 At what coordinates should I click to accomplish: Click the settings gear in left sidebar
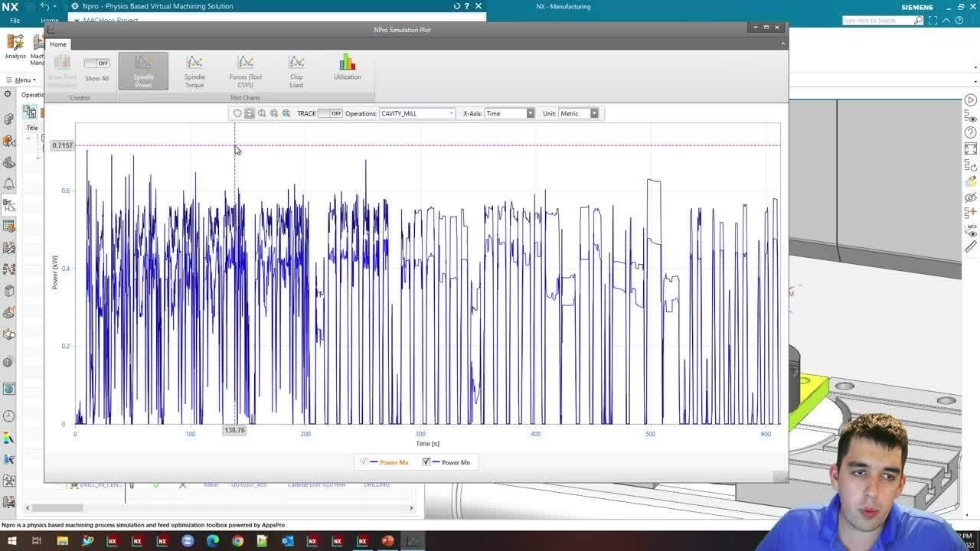8,94
